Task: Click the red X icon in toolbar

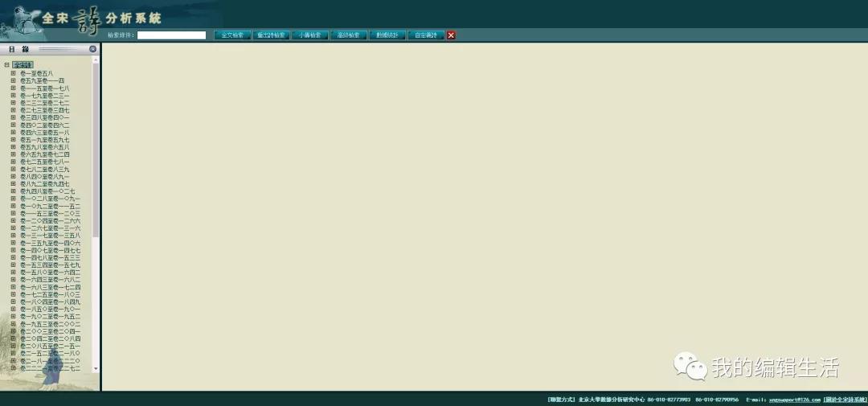Action: pos(451,35)
